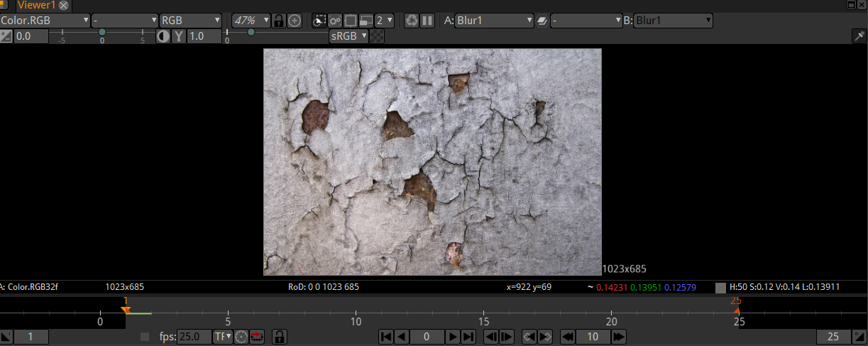Toggle the checkerboard background button
This screenshot has width=868, height=346.
click(x=378, y=36)
